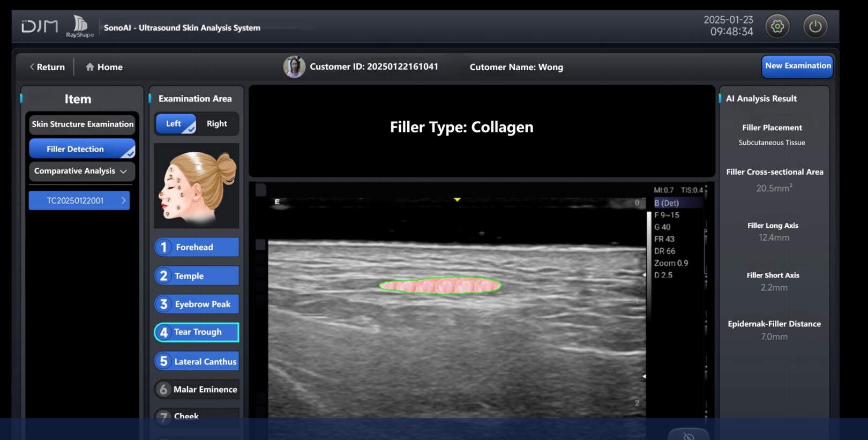The image size is (868, 440).
Task: Click the RayShape sail logo
Action: pyautogui.click(x=80, y=25)
